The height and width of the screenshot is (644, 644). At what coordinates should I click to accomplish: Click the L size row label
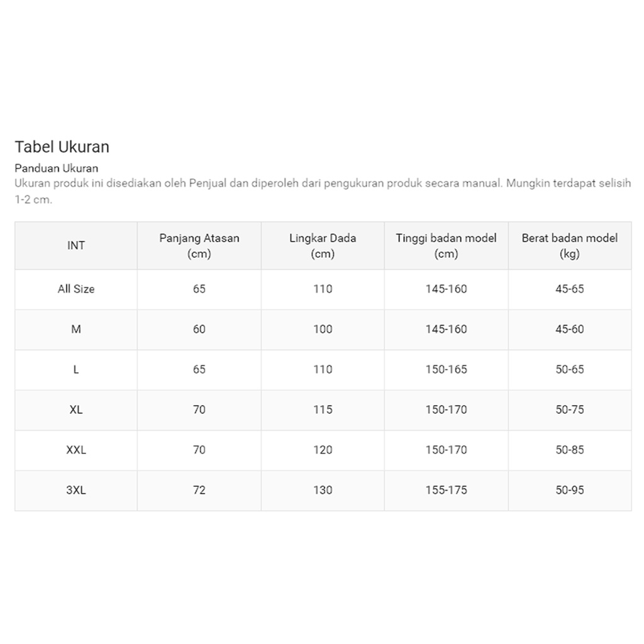click(76, 370)
